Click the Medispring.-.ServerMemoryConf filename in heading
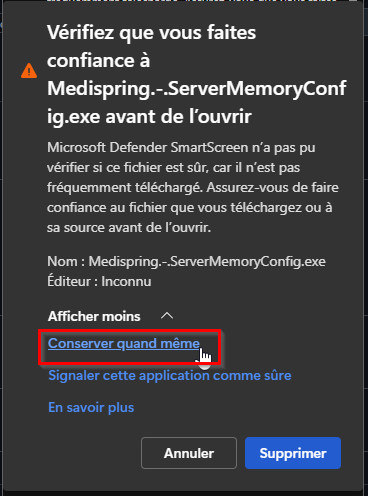Image resolution: width=368 pixels, height=496 pixels. coord(197,89)
